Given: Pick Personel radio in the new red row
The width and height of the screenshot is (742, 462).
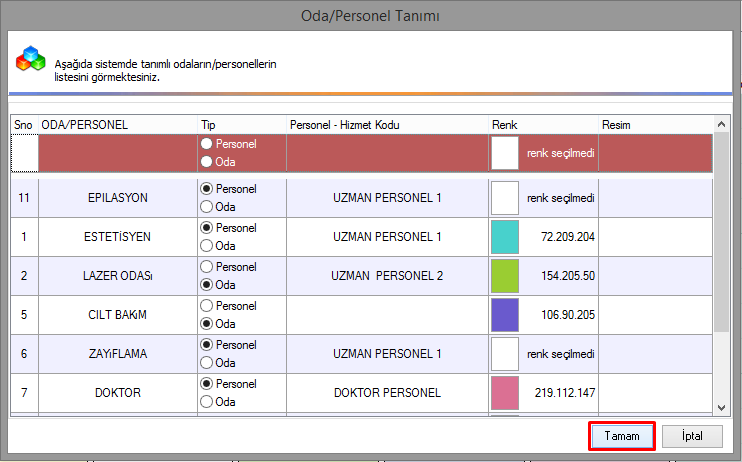Looking at the screenshot, I should [207, 144].
